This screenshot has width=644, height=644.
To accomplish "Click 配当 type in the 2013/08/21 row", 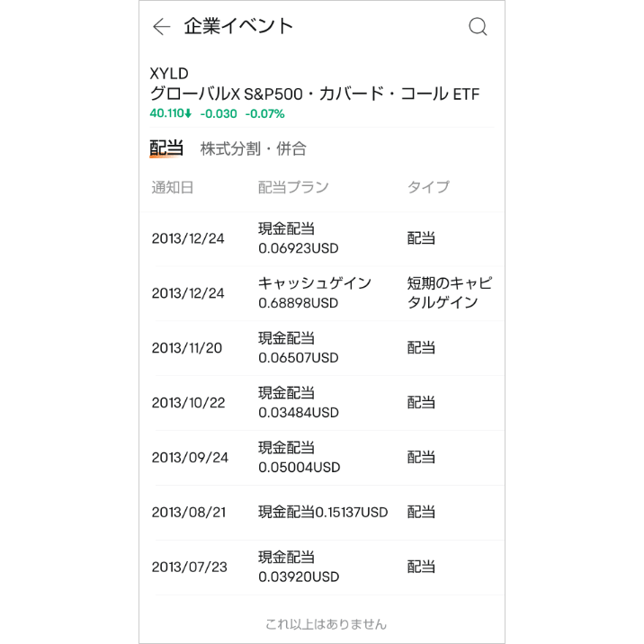I will [421, 512].
